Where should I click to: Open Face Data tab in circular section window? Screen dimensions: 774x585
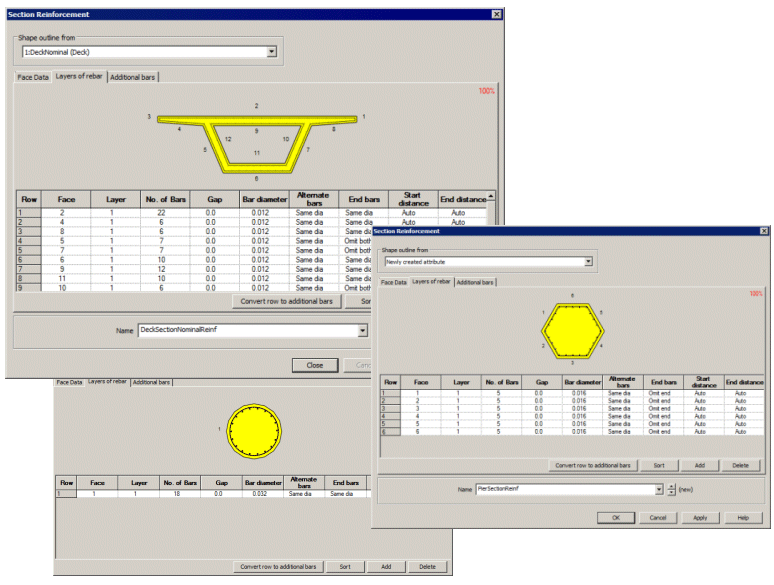tap(69, 382)
